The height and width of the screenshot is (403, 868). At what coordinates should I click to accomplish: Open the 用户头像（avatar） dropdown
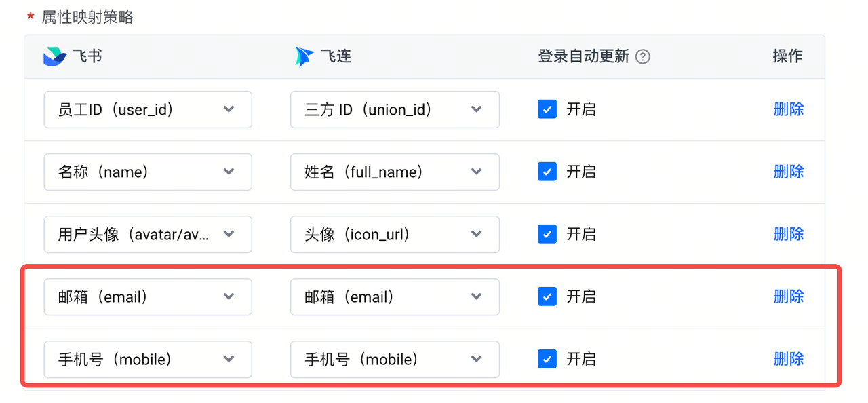click(x=148, y=235)
